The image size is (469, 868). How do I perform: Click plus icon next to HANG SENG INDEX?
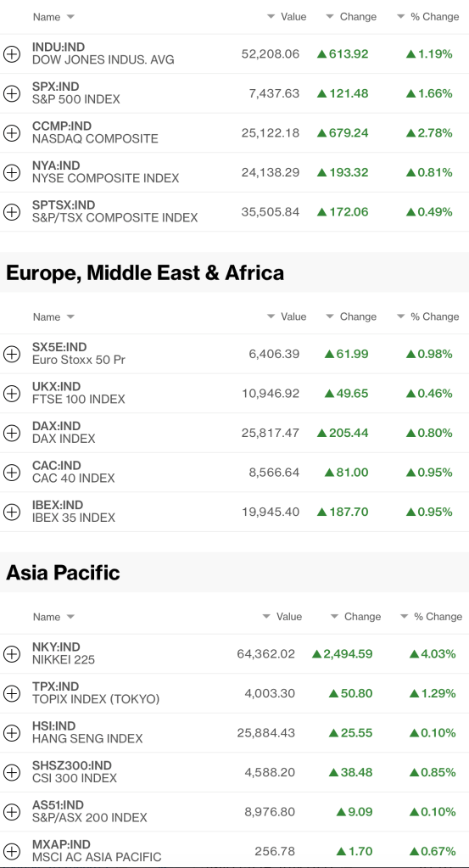click(x=12, y=733)
